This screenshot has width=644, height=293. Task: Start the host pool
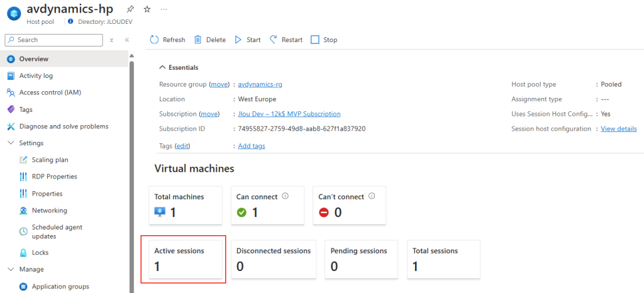point(248,40)
